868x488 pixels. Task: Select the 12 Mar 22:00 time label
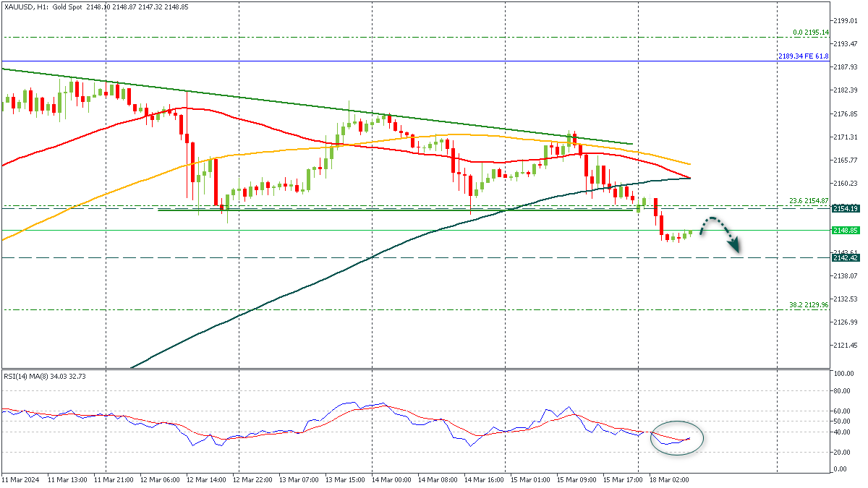252,479
